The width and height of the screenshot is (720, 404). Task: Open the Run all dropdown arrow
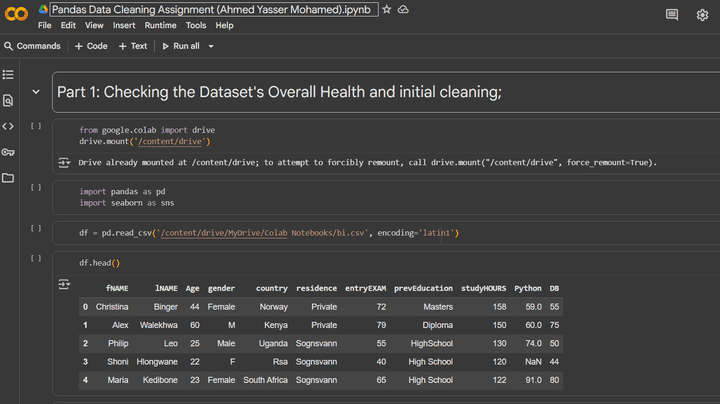211,46
